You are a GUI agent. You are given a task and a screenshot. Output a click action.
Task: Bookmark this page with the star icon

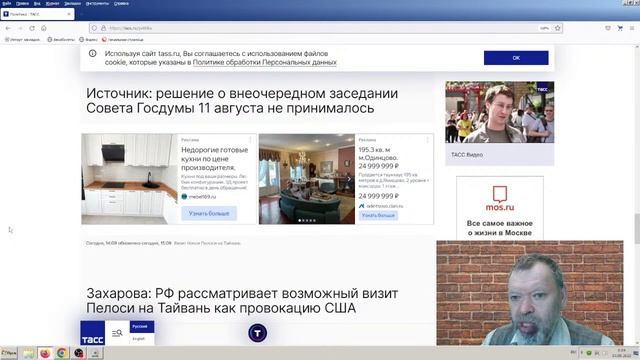(558, 28)
